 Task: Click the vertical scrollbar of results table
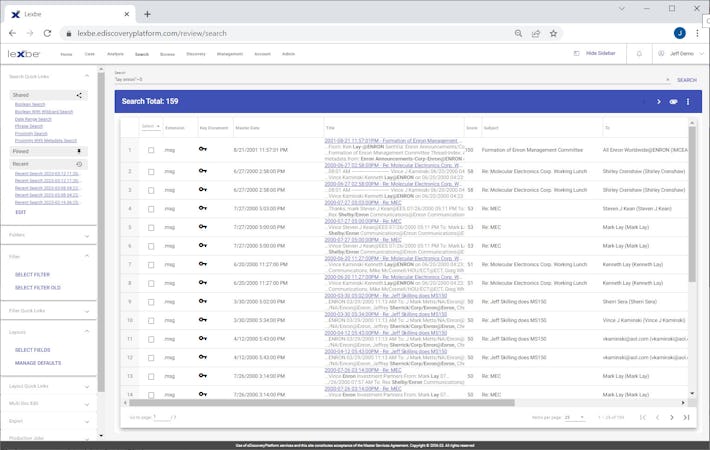(x=692, y=204)
